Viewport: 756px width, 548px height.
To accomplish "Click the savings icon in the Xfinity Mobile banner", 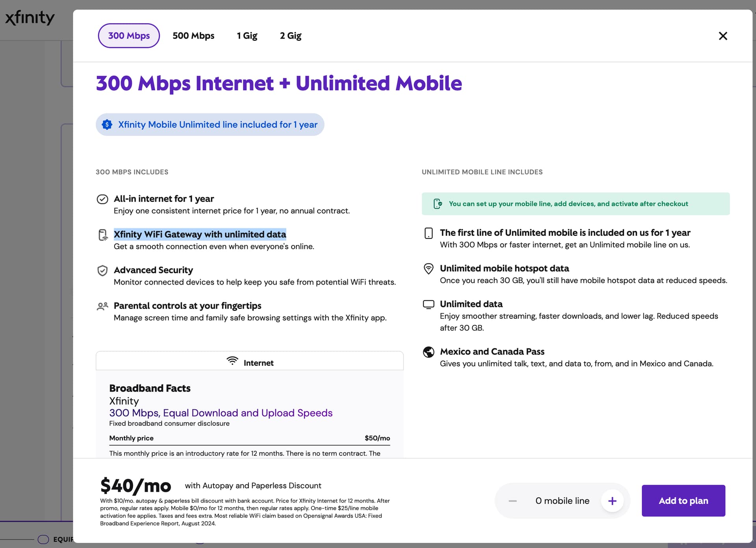I will tap(107, 124).
